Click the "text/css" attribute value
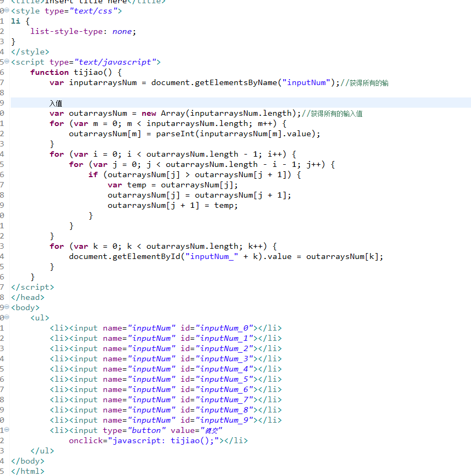Viewport: 471px width, 476px height. point(93,11)
